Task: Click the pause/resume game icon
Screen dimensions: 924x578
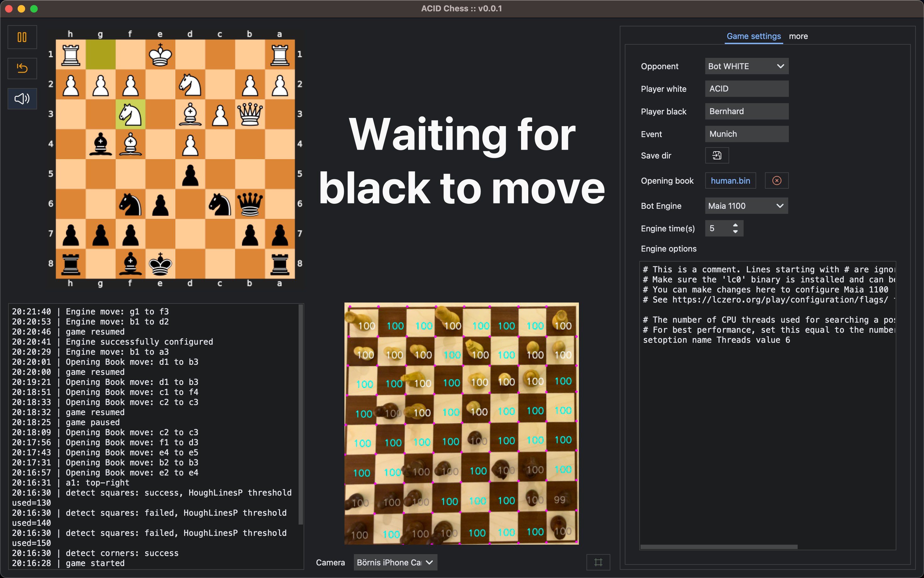Action: 23,38
